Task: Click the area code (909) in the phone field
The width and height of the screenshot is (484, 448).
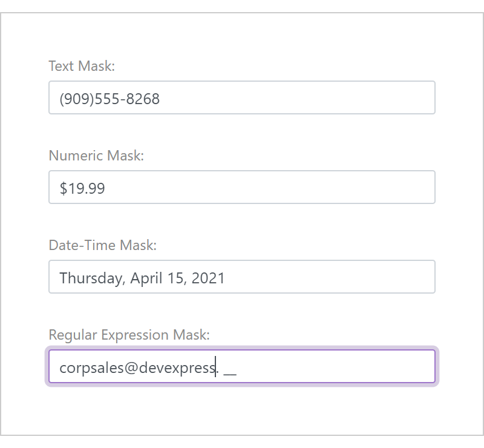Action: click(x=75, y=99)
